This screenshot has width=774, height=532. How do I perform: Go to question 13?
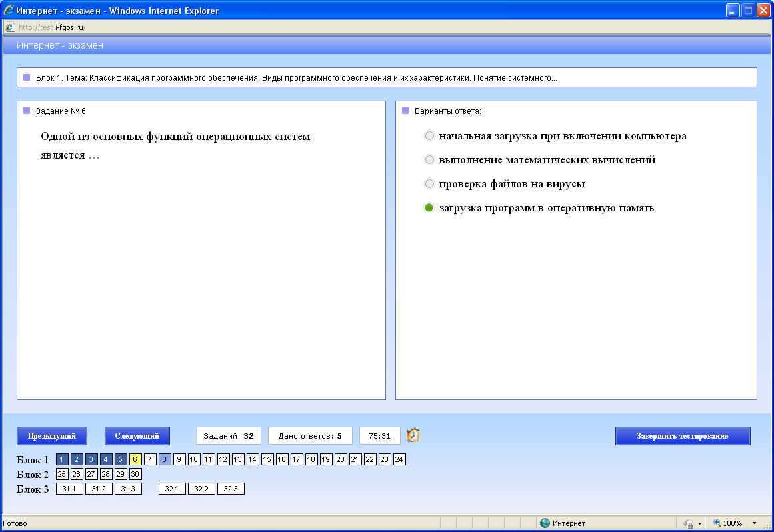click(238, 459)
